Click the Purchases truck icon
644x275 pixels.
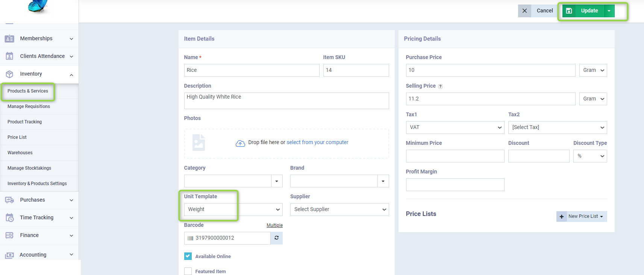[9, 200]
